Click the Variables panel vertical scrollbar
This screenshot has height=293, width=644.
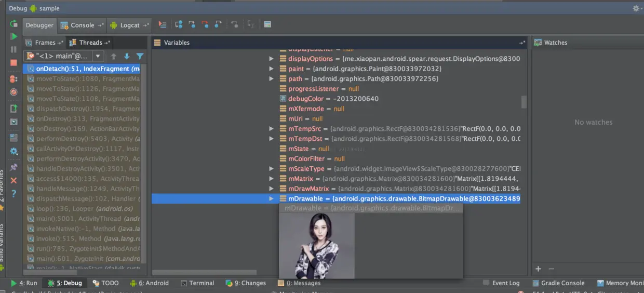point(524,102)
